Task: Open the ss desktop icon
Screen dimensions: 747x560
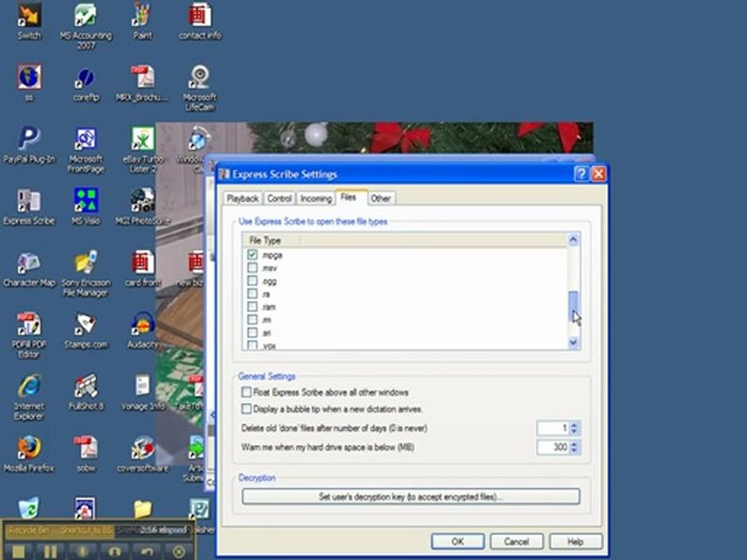Action: 29,83
